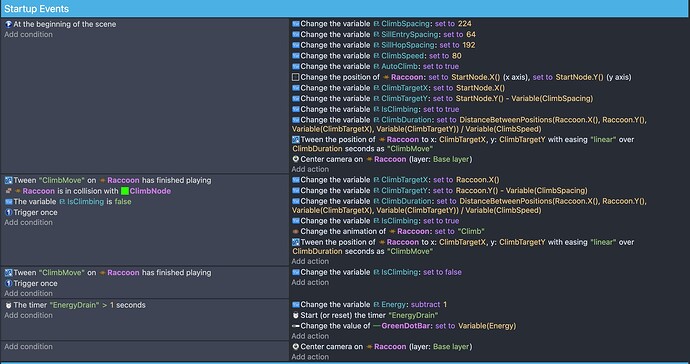
Task: Click the variable icon on the SillHopSpacing row
Action: (x=296, y=45)
